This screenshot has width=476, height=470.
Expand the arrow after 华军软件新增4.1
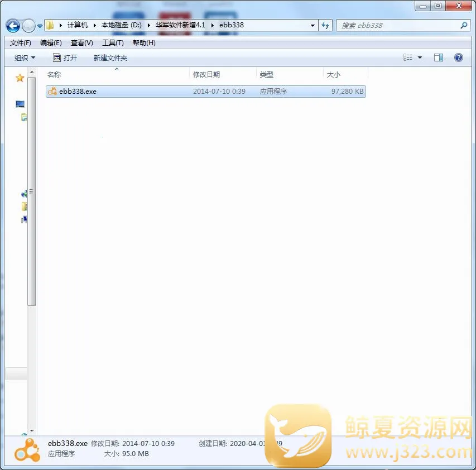pyautogui.click(x=213, y=26)
